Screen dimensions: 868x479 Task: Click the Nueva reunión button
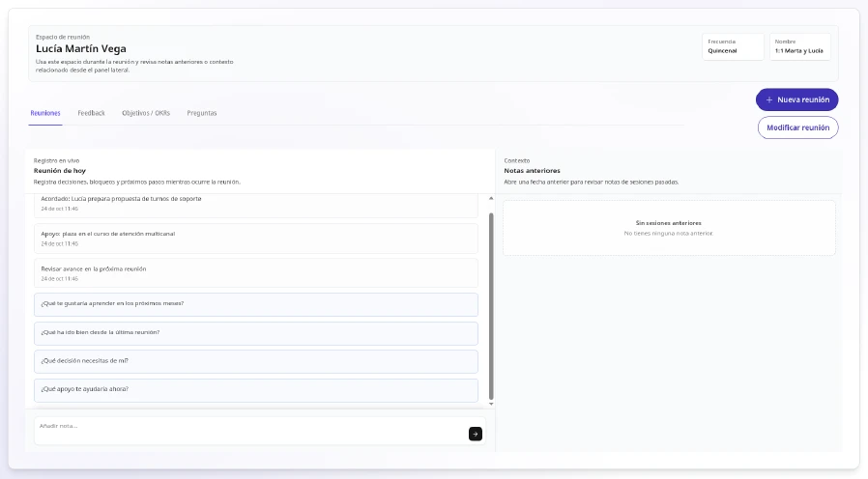pos(797,99)
